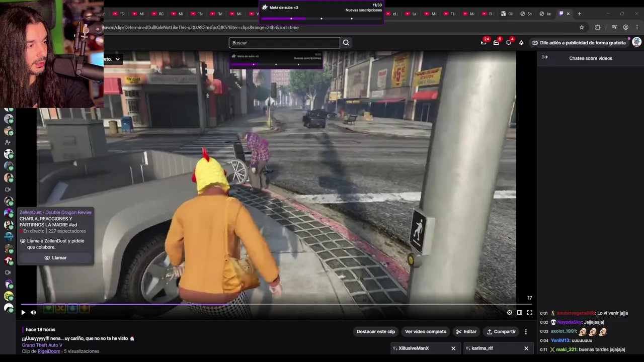
Task: Open browser extensions puzzle icon
Action: pos(598,27)
